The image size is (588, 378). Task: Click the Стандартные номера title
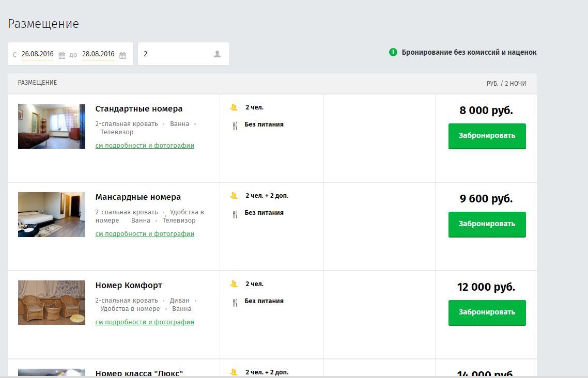(139, 108)
